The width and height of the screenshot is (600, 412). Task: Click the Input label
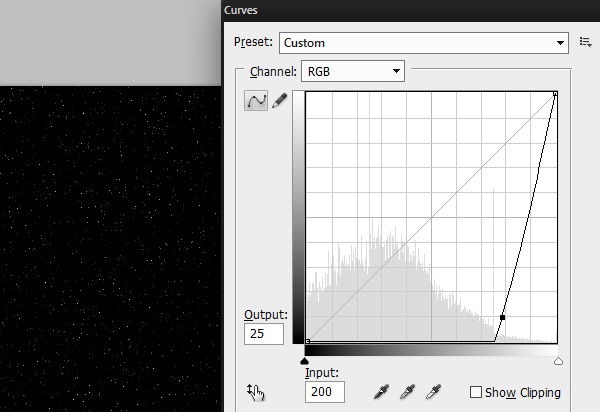pos(322,373)
